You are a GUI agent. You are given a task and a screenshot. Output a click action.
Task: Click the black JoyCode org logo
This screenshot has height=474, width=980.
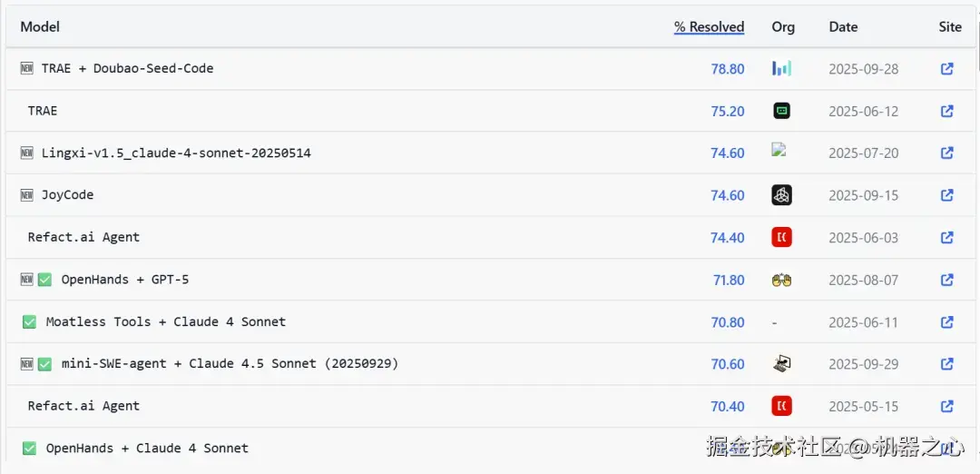pyautogui.click(x=782, y=195)
